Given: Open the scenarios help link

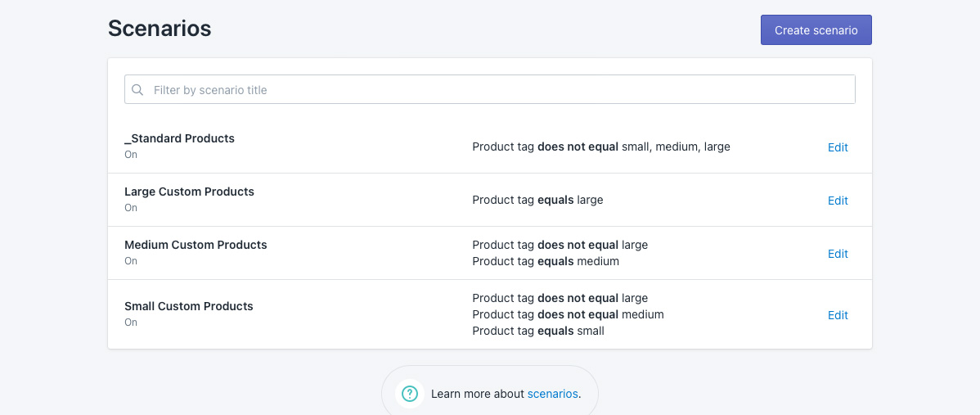Looking at the screenshot, I should [552, 394].
